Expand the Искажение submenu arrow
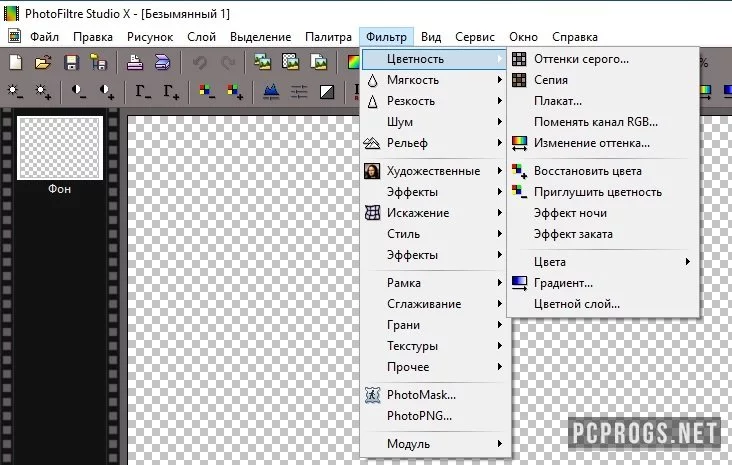The image size is (732, 465). point(500,213)
